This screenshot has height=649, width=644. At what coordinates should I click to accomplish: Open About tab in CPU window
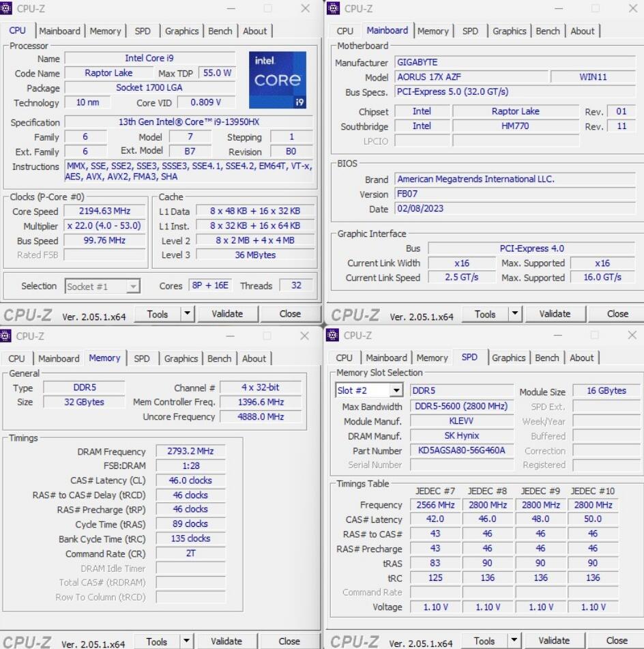(255, 31)
